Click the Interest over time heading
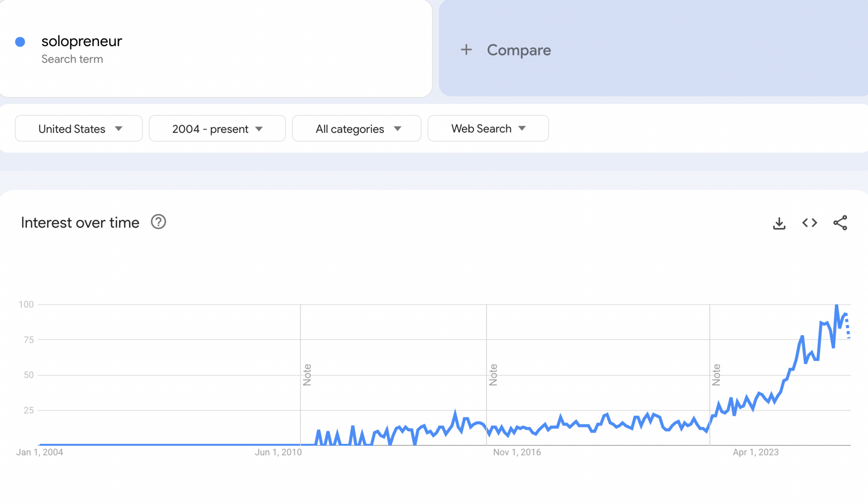The image size is (868, 504). point(80,222)
